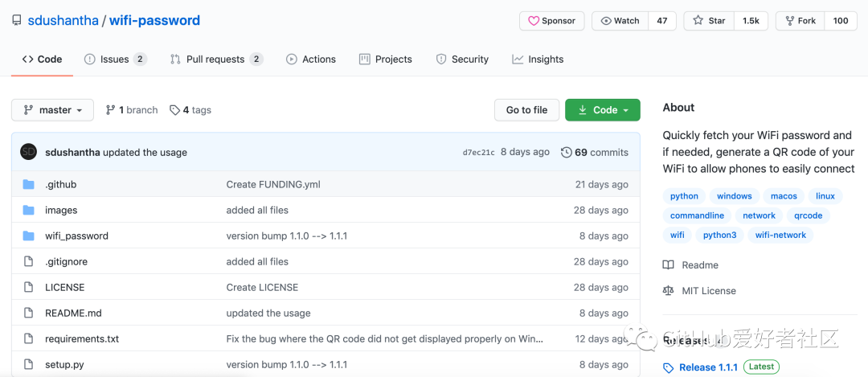Click the Go to file button
The height and width of the screenshot is (377, 868).
[x=526, y=110]
